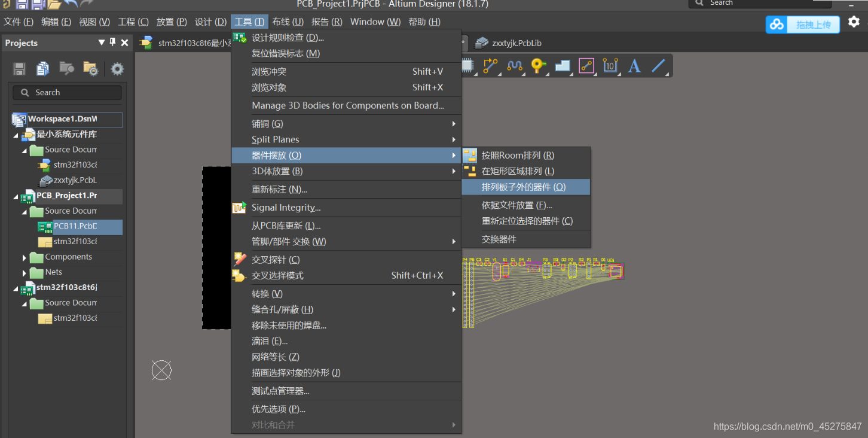Viewport: 868px width, 438px height.
Task: Select the Place String text tool
Action: pyautogui.click(x=634, y=65)
